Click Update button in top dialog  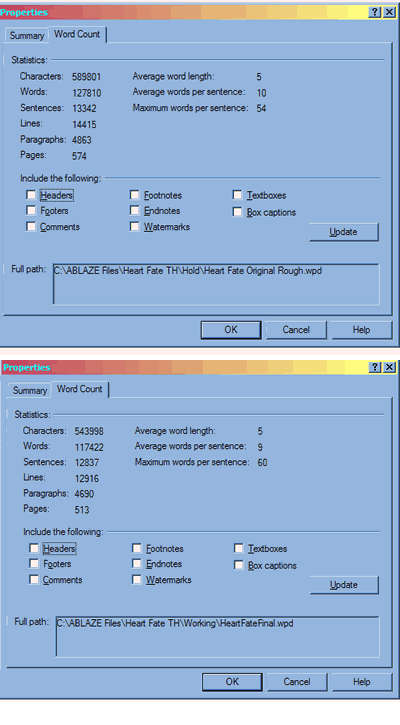[x=344, y=232]
